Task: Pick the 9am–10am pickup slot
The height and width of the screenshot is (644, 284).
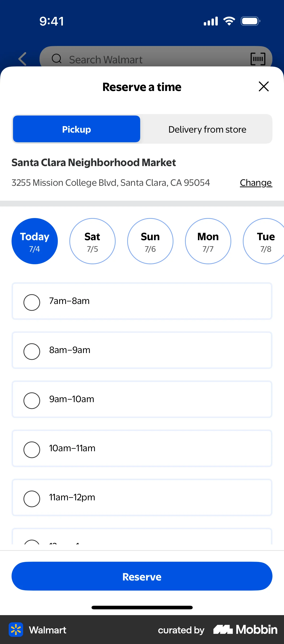Action: (32, 400)
